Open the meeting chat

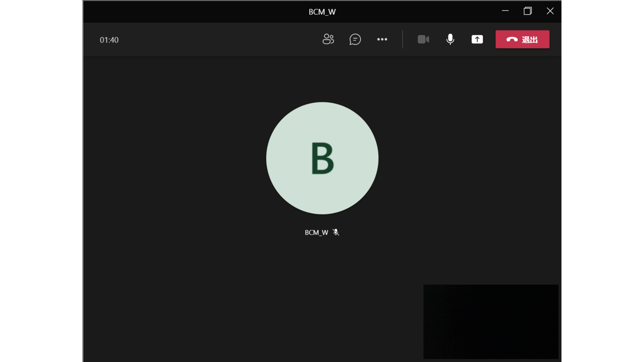[355, 39]
